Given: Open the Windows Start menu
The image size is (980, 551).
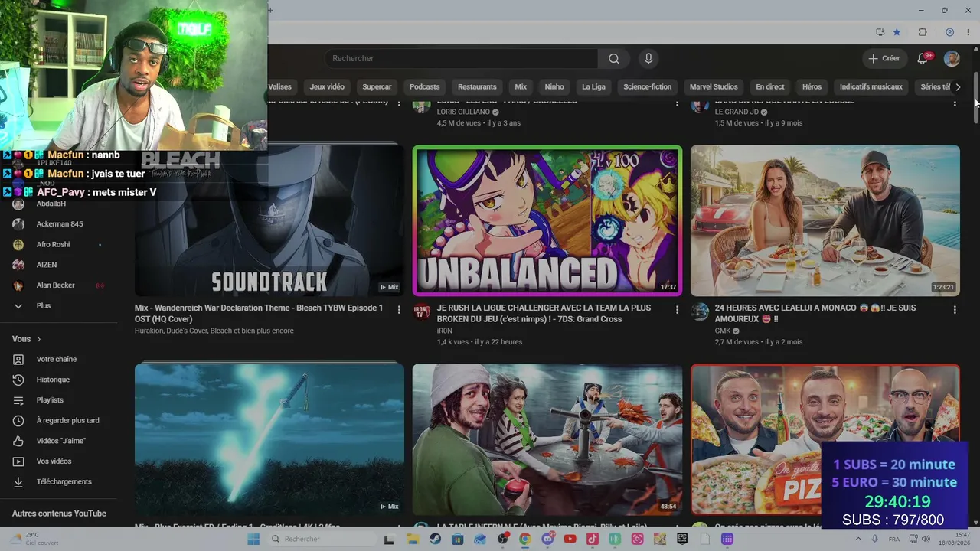Looking at the screenshot, I should (x=253, y=539).
